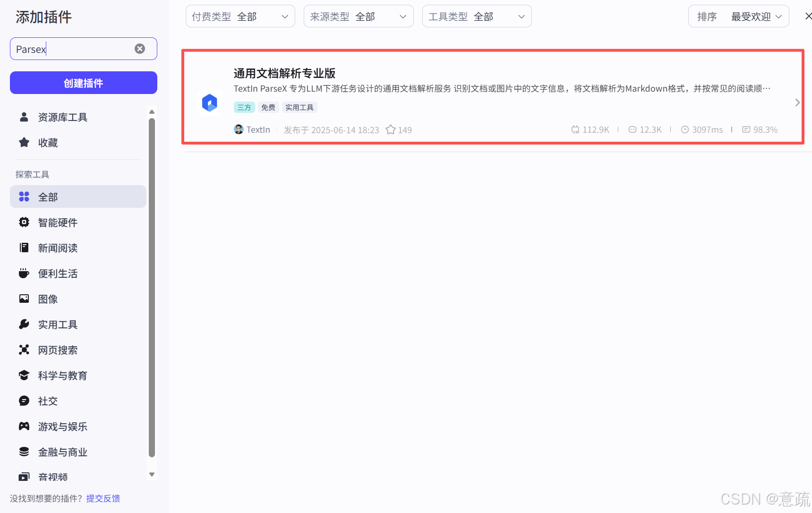The height and width of the screenshot is (513, 812).
Task: Open the 来源类型 dropdown
Action: coord(359,16)
